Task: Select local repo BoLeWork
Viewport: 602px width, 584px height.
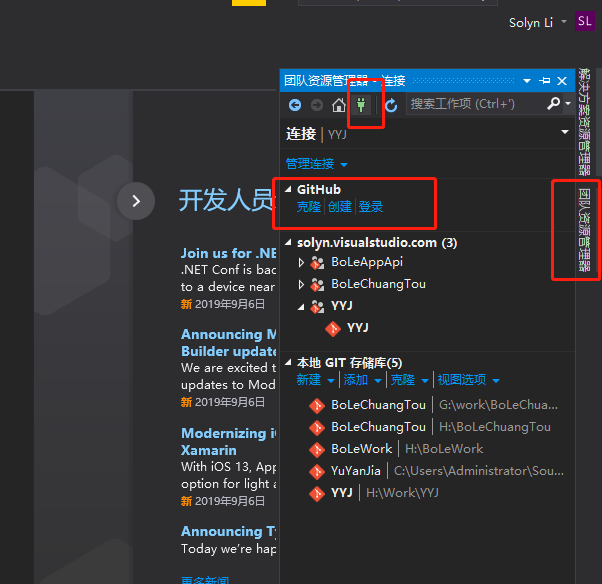Action: click(x=396, y=449)
